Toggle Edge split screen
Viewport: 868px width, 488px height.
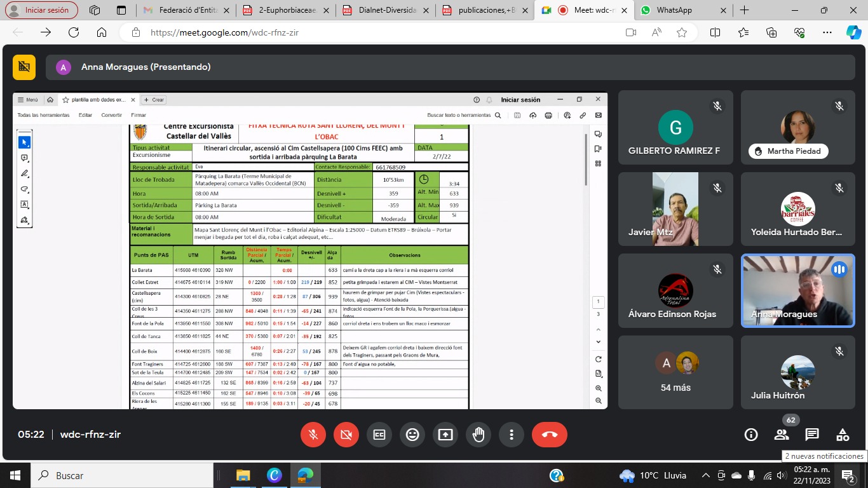click(715, 32)
